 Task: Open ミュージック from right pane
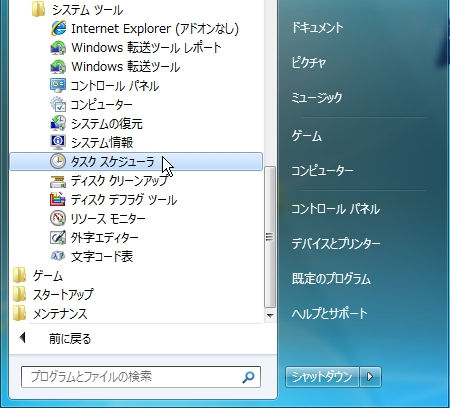click(317, 98)
